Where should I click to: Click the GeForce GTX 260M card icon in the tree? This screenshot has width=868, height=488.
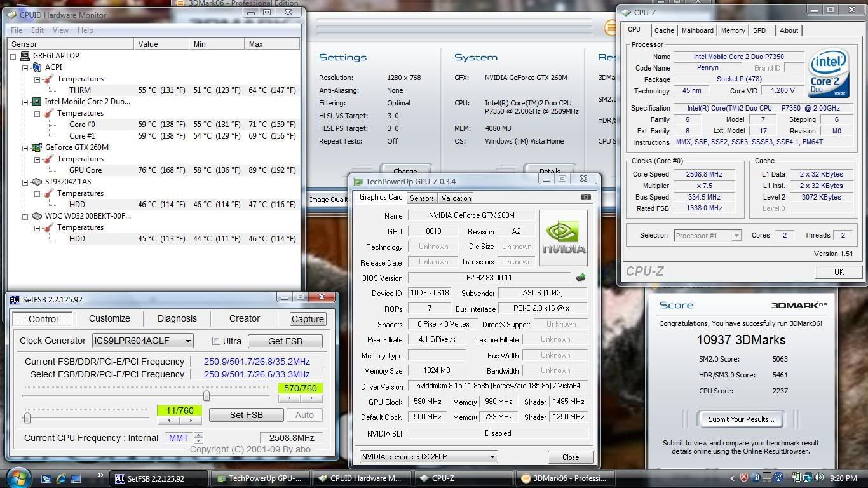(37, 147)
